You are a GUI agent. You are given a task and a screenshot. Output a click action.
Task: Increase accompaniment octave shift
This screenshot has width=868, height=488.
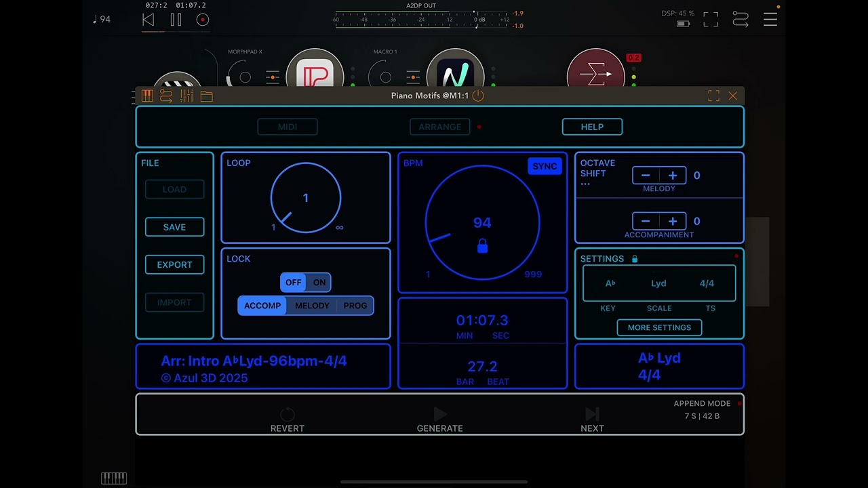pos(672,221)
